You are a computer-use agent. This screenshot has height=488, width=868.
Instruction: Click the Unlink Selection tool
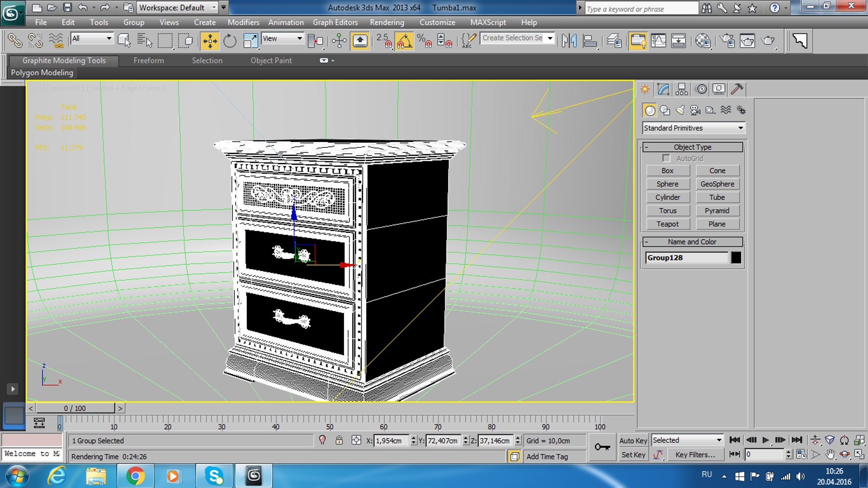tap(35, 41)
